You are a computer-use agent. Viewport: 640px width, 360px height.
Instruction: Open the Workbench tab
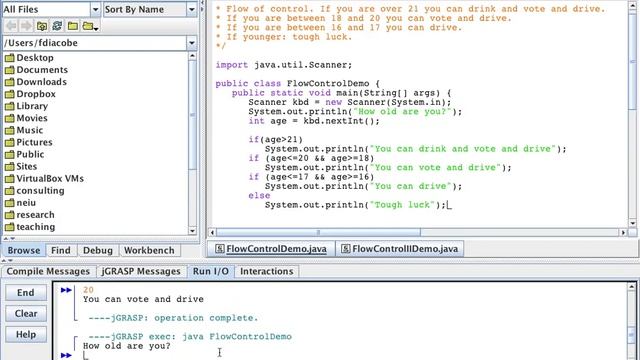[149, 250]
